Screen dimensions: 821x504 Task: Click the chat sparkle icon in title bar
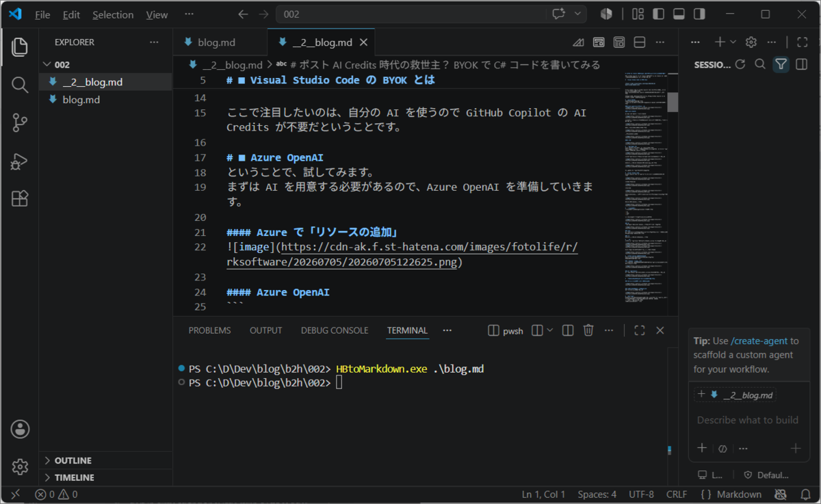558,14
